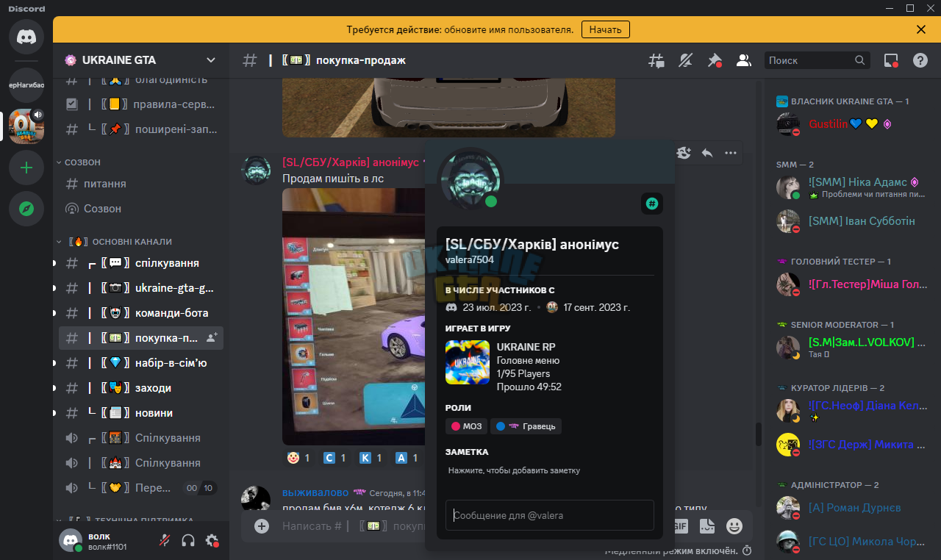Join the Созвон voice channel
Viewport: 941px width, 560px height.
click(141, 209)
